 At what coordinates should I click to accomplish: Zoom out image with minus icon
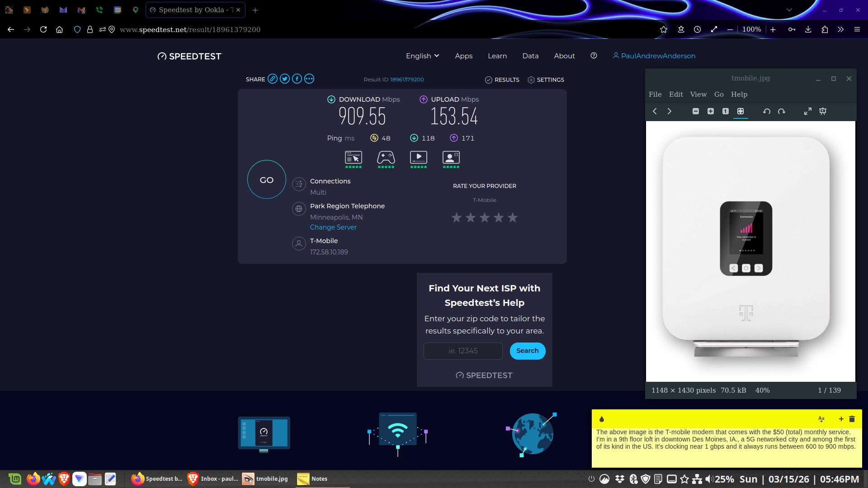(x=696, y=111)
